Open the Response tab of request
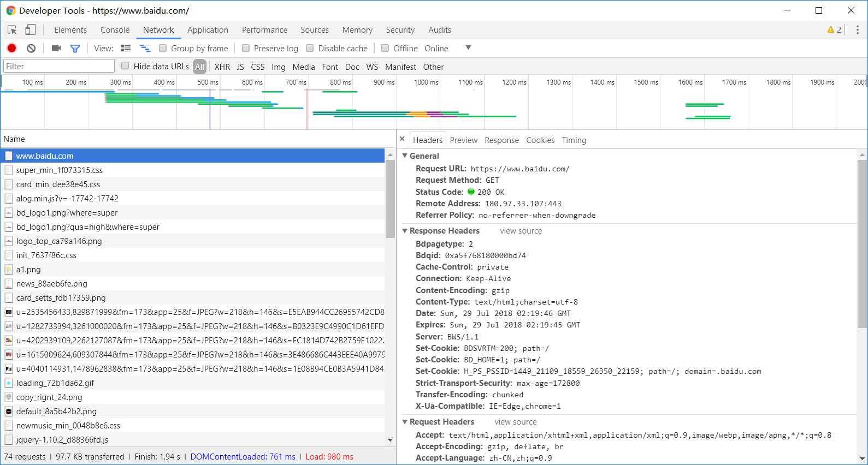868x465 pixels. coord(501,140)
